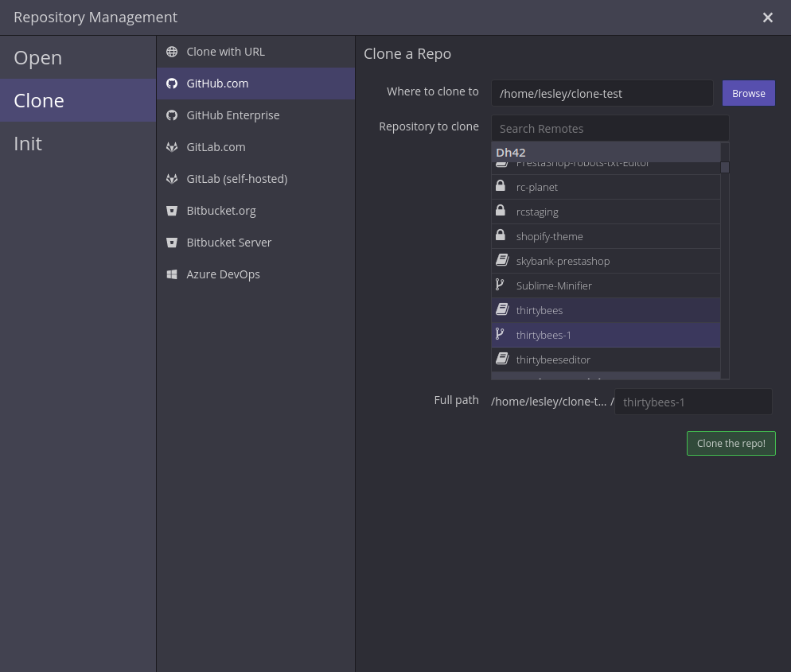Click the lock icon beside rc-planet

tap(501, 185)
